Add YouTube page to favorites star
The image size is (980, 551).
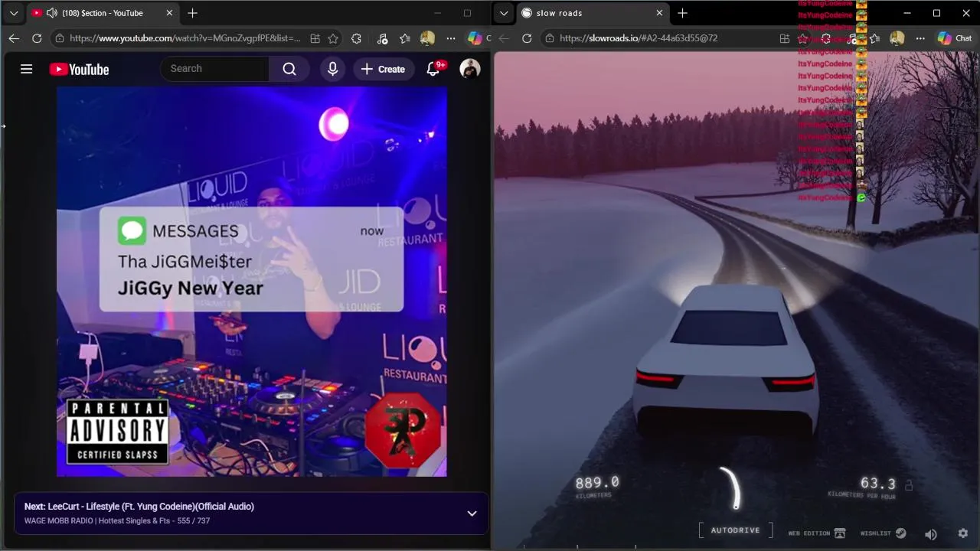333,38
